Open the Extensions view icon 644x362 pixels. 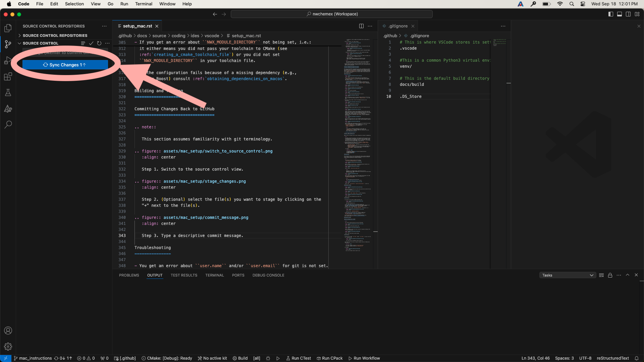click(x=8, y=77)
